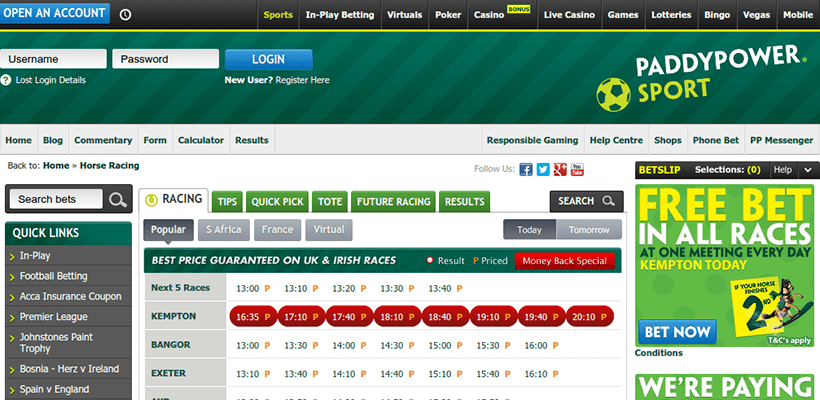Open the Tips tab
Screen dimensions: 820x400
227,202
